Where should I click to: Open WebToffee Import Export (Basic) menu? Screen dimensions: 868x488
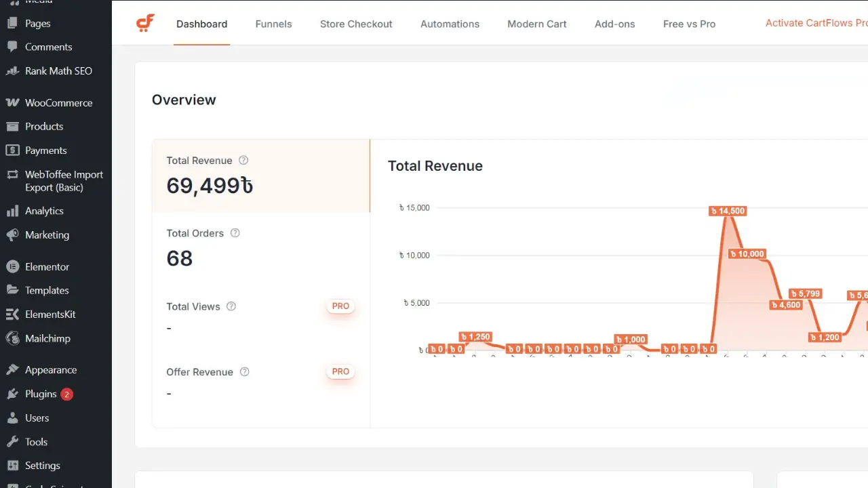point(64,181)
